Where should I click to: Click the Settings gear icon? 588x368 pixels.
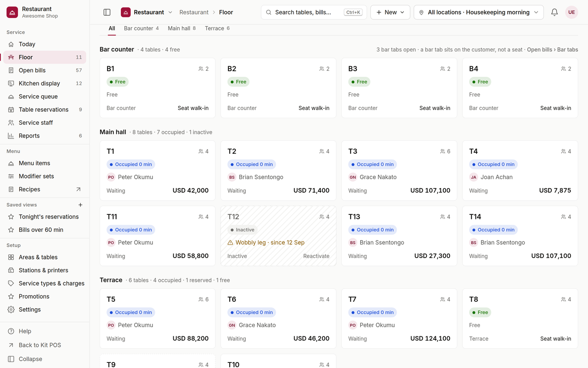tap(11, 310)
